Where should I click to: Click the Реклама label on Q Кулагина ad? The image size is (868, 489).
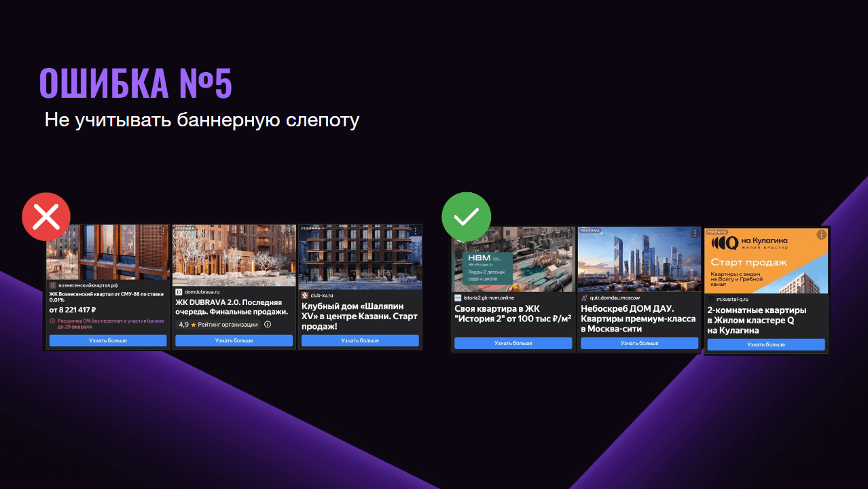tap(717, 232)
